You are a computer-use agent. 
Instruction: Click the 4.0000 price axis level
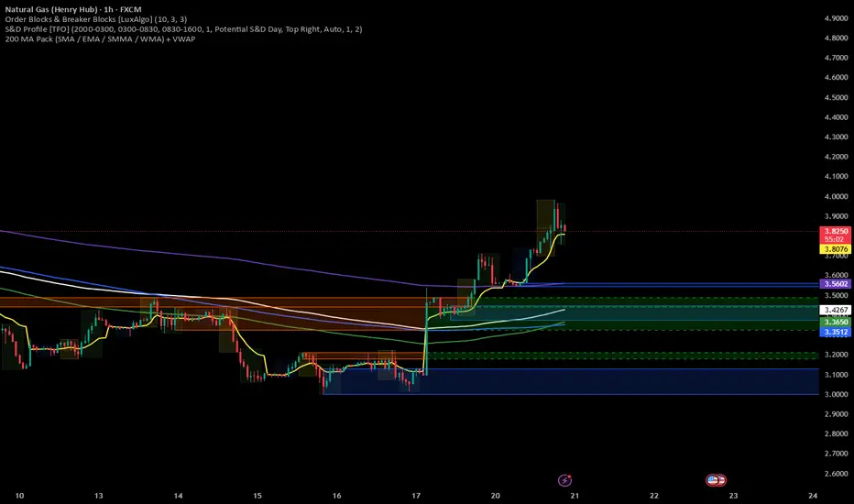coord(836,196)
